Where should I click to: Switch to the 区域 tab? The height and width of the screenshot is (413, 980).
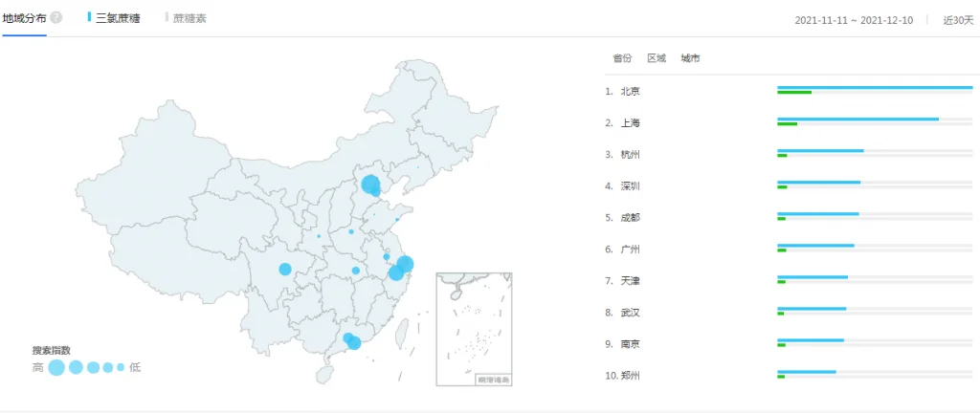[x=657, y=58]
